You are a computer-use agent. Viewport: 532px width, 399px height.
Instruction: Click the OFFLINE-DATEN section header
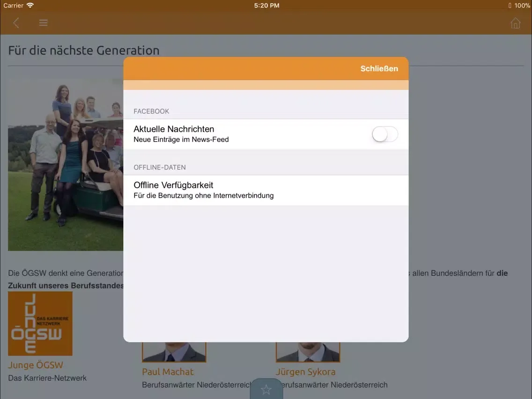(160, 167)
